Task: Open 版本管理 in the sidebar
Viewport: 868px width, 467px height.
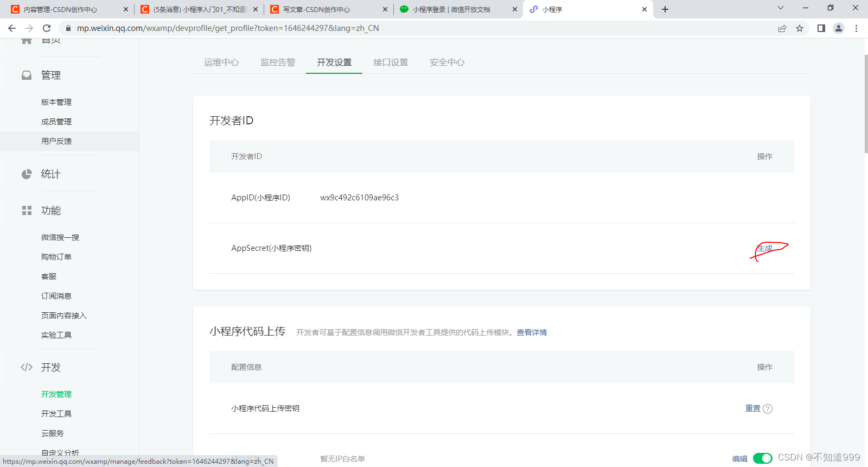Action: [x=56, y=102]
